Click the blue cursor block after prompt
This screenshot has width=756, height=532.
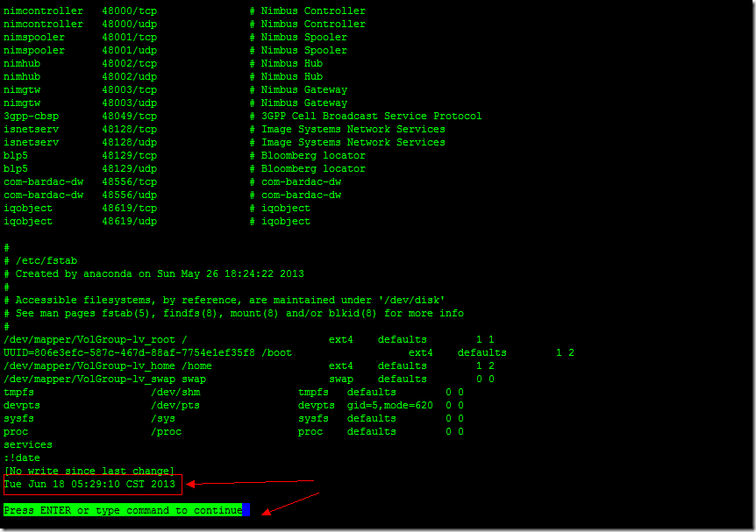(246, 510)
